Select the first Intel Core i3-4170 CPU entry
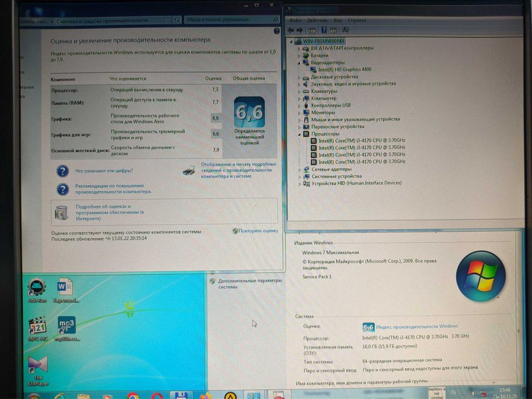 coord(362,140)
